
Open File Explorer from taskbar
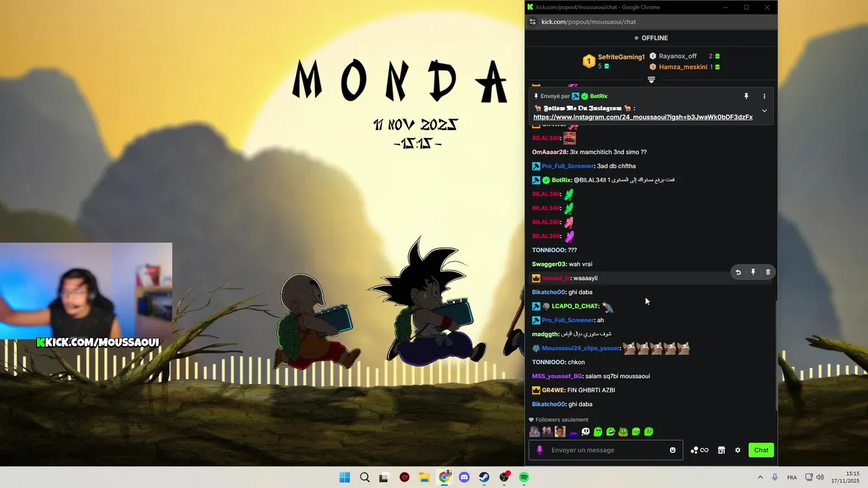click(x=424, y=477)
